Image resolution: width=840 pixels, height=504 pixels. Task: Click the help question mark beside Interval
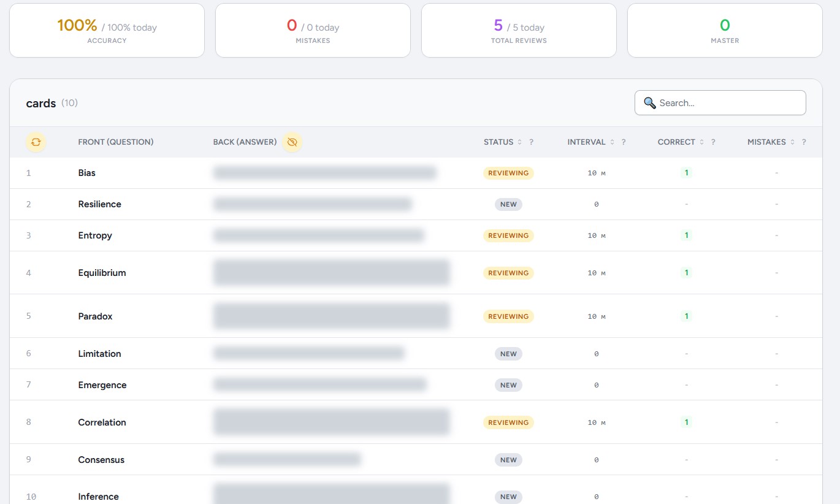click(624, 142)
